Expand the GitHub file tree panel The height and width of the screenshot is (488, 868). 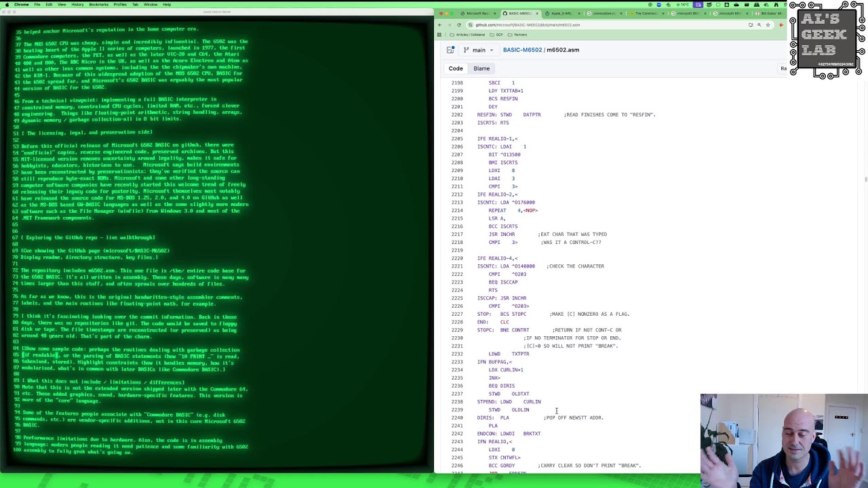450,49
